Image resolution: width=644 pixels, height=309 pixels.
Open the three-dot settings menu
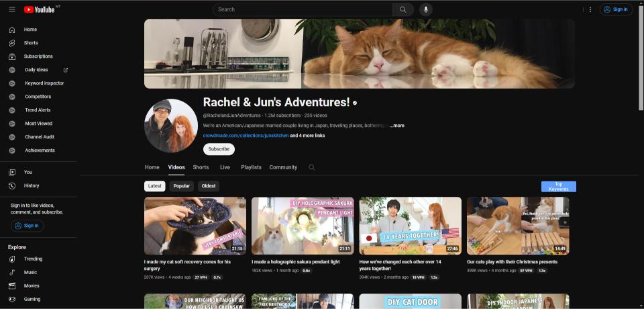[590, 9]
